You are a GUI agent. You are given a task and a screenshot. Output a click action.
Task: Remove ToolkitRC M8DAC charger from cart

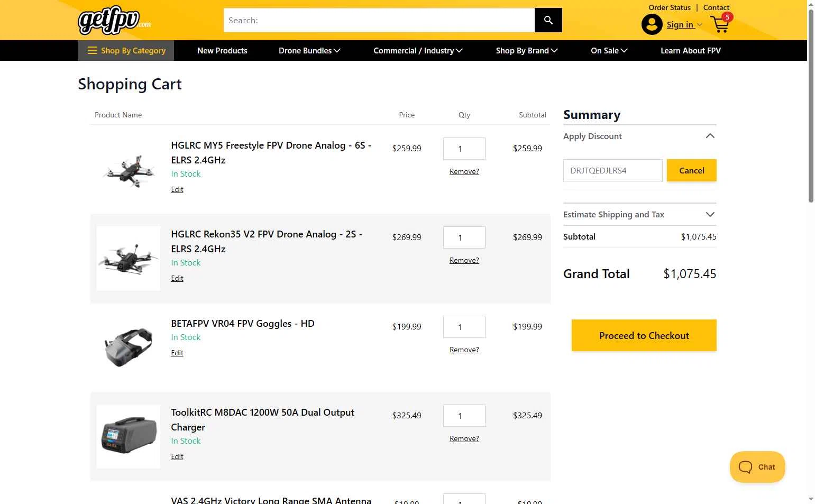[x=464, y=438]
